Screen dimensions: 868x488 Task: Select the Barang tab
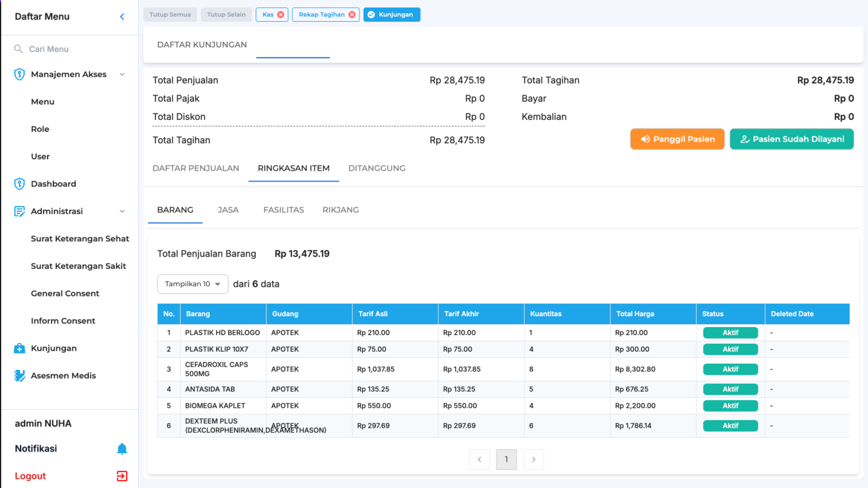click(x=175, y=210)
